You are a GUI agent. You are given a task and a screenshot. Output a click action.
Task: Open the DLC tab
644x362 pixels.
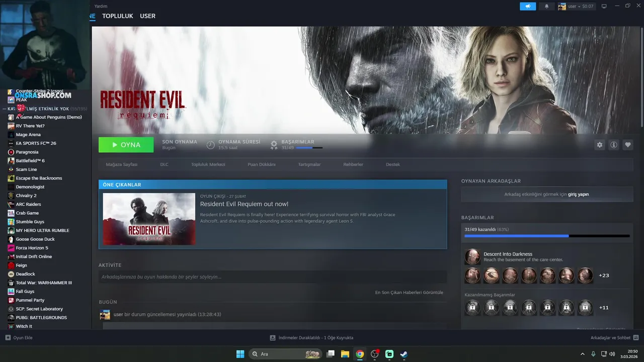tap(164, 164)
